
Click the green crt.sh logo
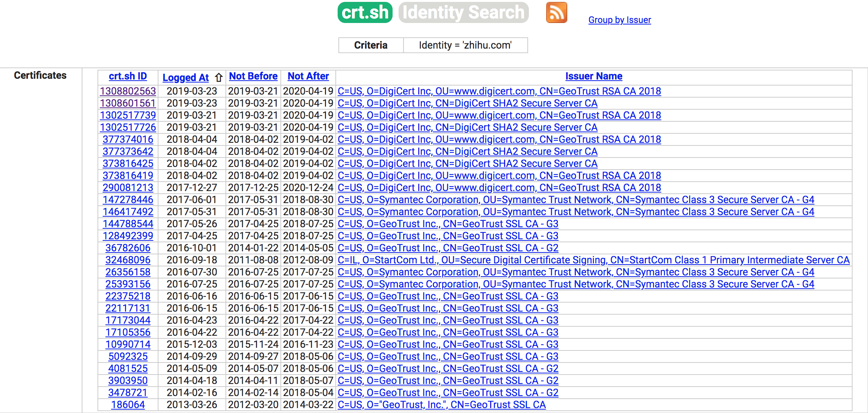(x=365, y=13)
